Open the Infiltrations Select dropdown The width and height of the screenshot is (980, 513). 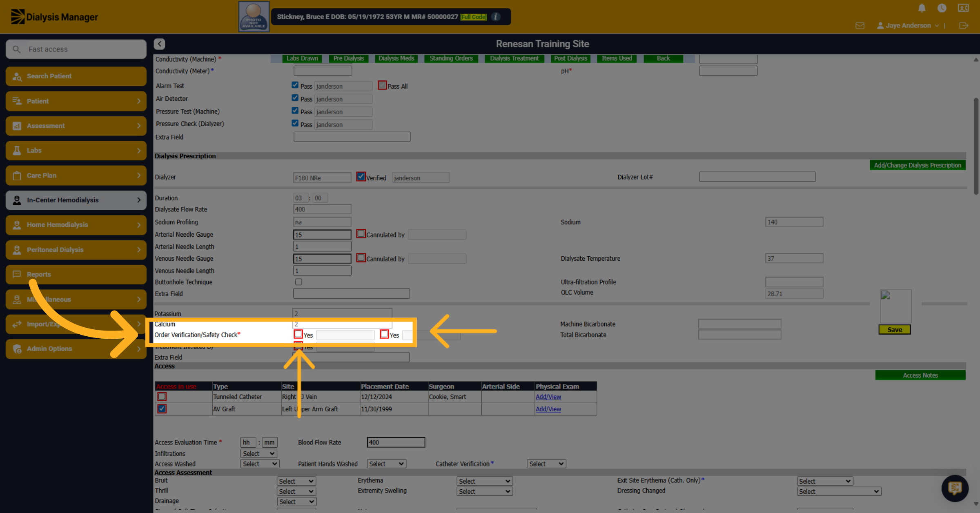click(x=259, y=453)
